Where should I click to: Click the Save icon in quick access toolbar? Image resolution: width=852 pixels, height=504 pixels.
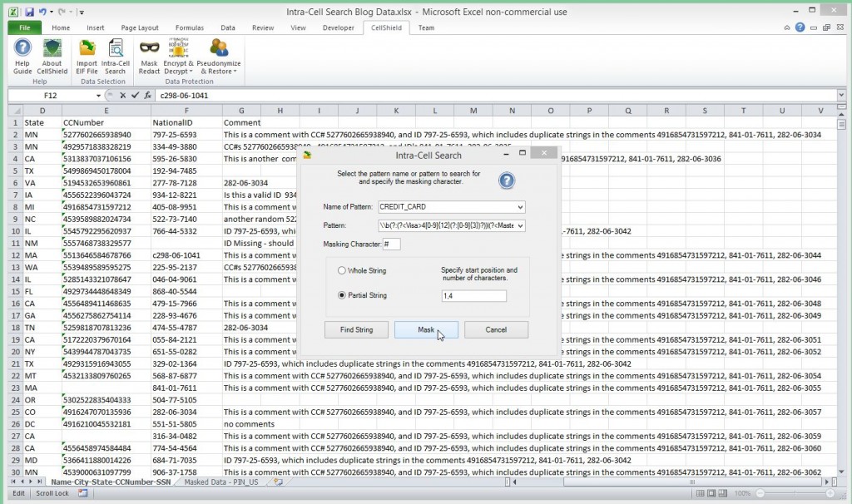click(x=29, y=12)
